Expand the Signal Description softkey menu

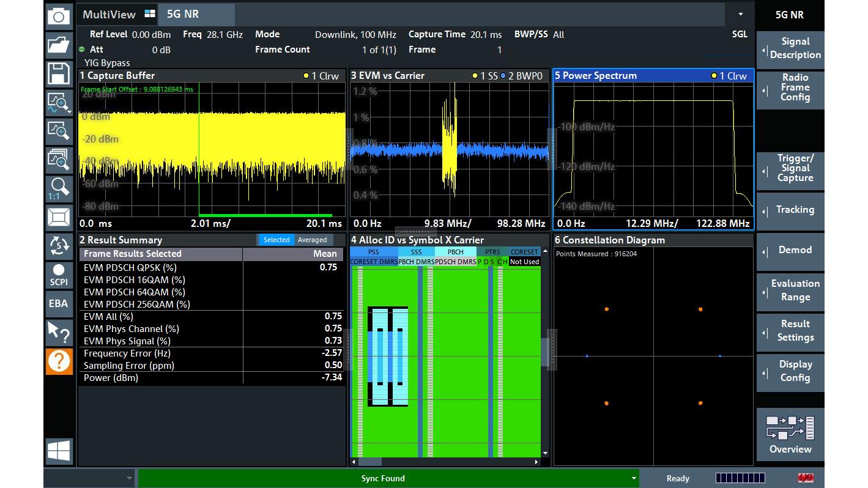tap(790, 48)
